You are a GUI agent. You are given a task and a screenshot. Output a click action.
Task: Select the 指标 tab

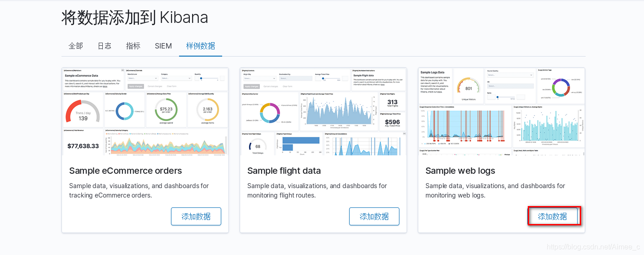[133, 46]
